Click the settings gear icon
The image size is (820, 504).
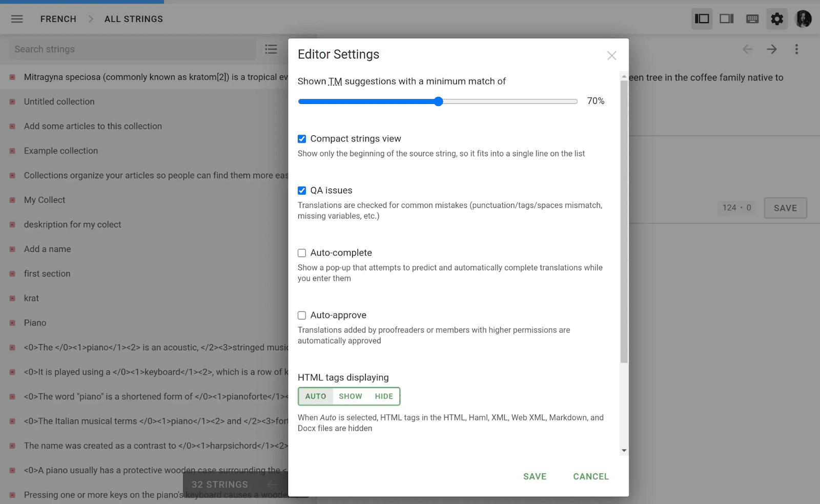tap(777, 19)
